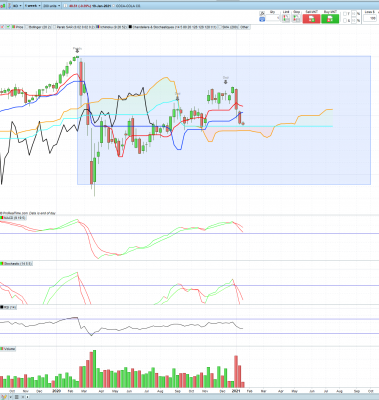
Task: Click the Other indicators button
Action: (244, 27)
